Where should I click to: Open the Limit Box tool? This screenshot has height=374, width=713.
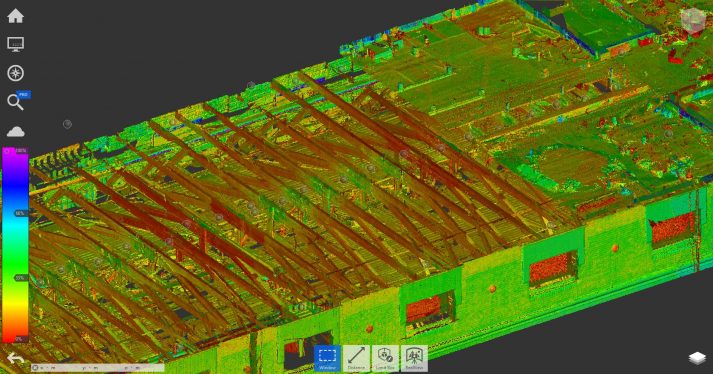tap(385, 359)
